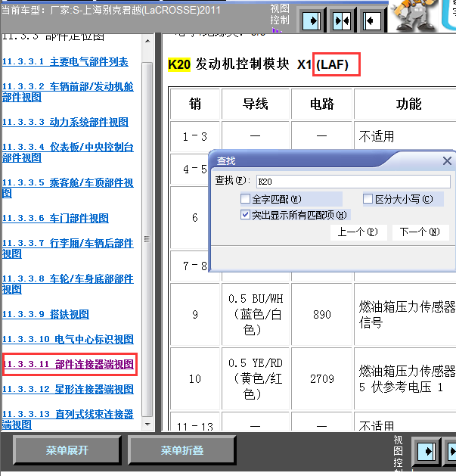Click the sidebar scrollbar down arrow

147,425
